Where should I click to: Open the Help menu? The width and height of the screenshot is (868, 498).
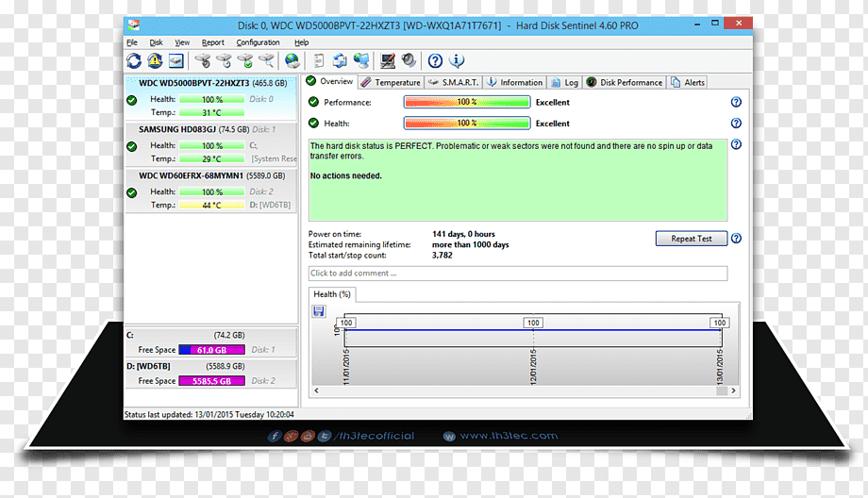point(301,42)
